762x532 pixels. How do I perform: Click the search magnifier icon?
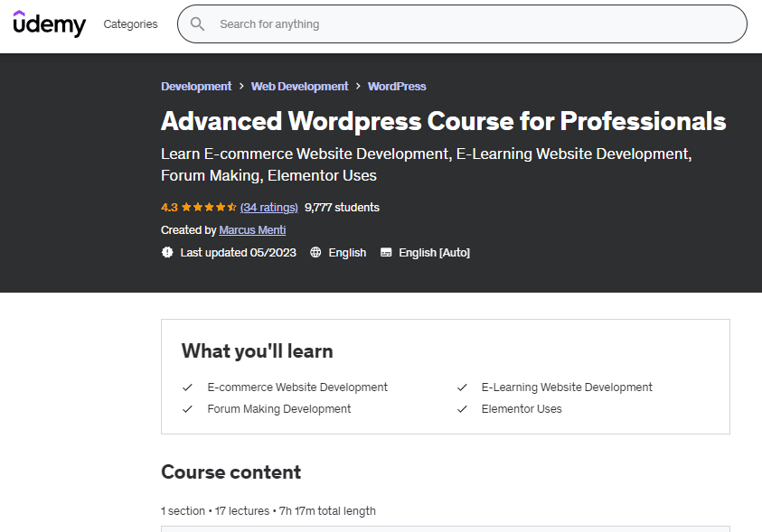pos(197,24)
